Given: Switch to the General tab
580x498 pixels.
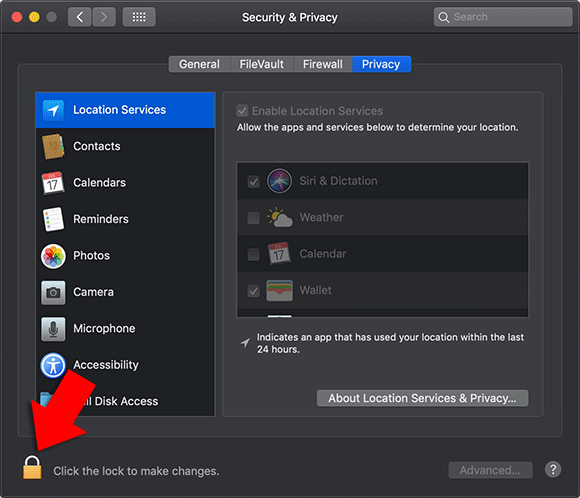Looking at the screenshot, I should (x=200, y=64).
